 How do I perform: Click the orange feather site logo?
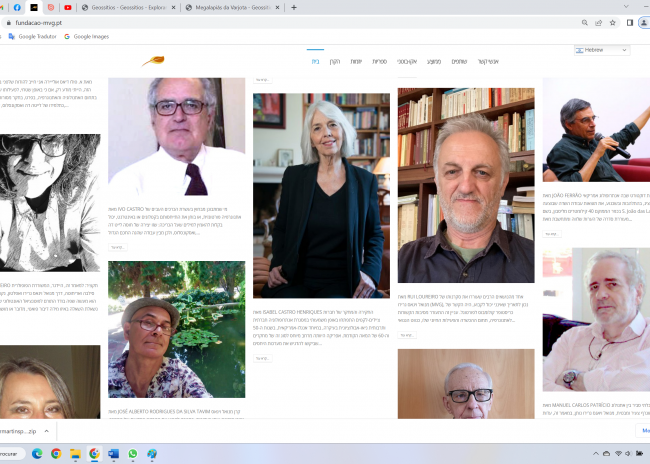[153, 61]
